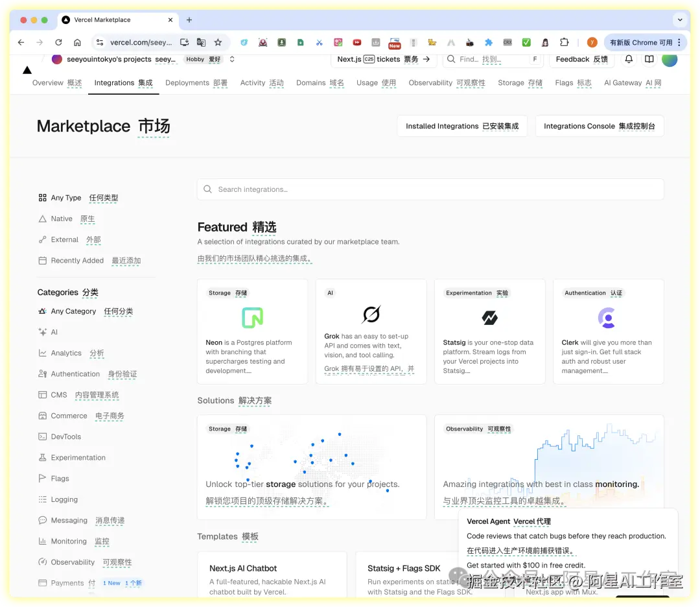Image resolution: width=700 pixels, height=607 pixels.
Task: Click the Find search box in header
Action: point(493,59)
